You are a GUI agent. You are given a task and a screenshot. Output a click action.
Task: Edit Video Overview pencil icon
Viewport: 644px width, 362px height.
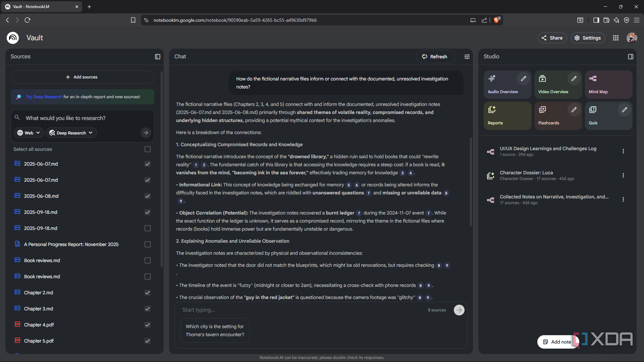[x=574, y=78]
